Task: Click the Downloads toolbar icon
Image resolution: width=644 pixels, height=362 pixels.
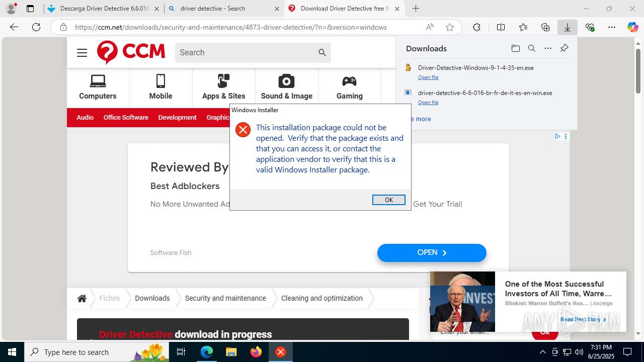Action: [568, 27]
